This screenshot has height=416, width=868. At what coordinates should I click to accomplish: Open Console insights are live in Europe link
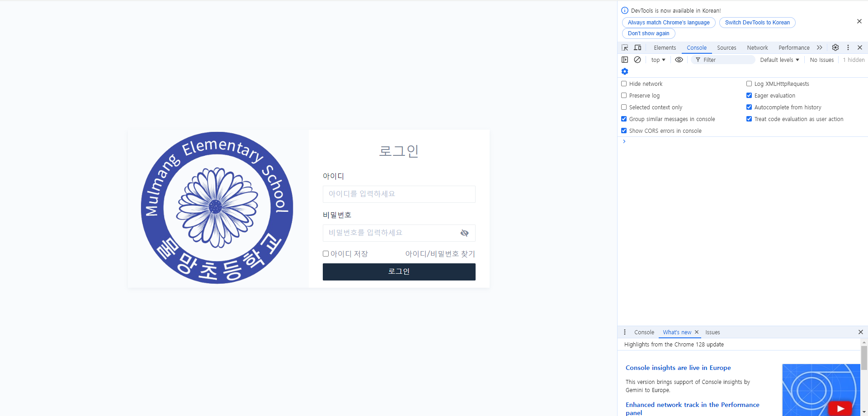click(x=678, y=368)
